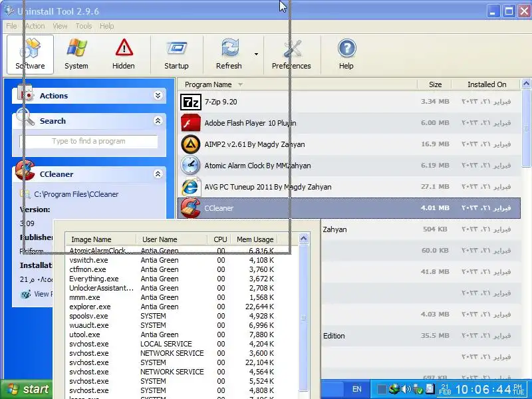Open the Preferences dialog
The width and height of the screenshot is (532, 399).
(x=291, y=55)
